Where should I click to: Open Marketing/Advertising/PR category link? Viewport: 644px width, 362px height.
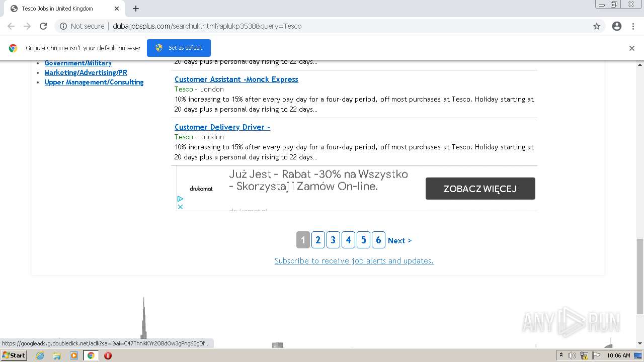tap(86, 72)
